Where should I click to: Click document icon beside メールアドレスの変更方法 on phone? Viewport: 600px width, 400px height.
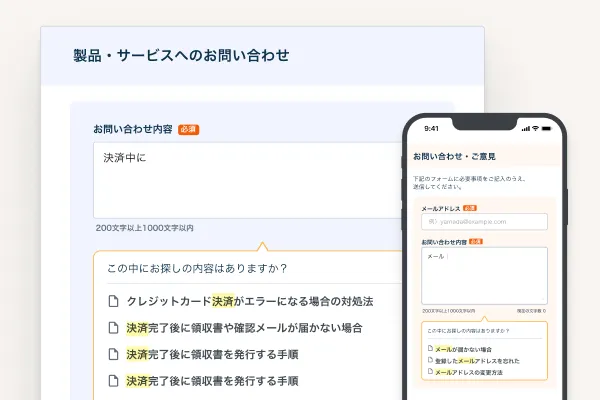pyautogui.click(x=430, y=371)
